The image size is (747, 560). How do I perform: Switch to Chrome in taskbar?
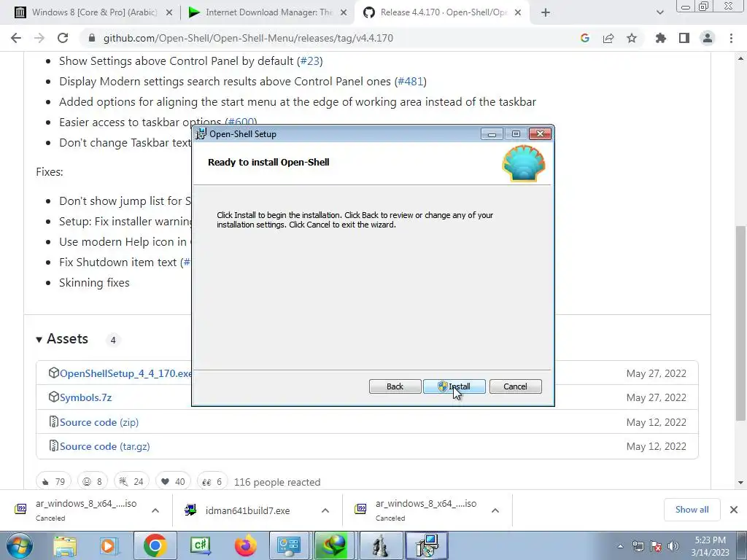coord(155,546)
